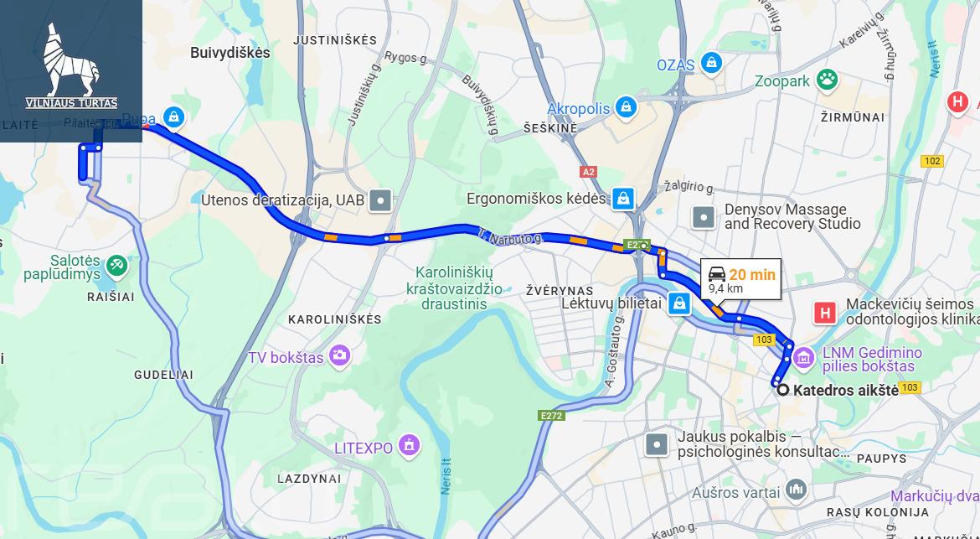The image size is (980, 539).
Task: Click the Vilniaus Turtas wolf logo
Action: 71,65
